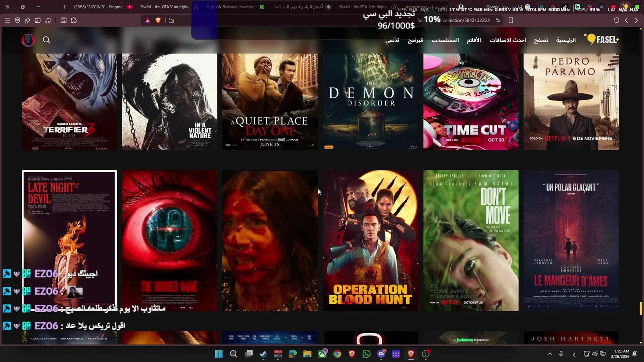Open the الرئيسية home menu item
Image resolution: width=644 pixels, height=362 pixels.
coord(566,40)
